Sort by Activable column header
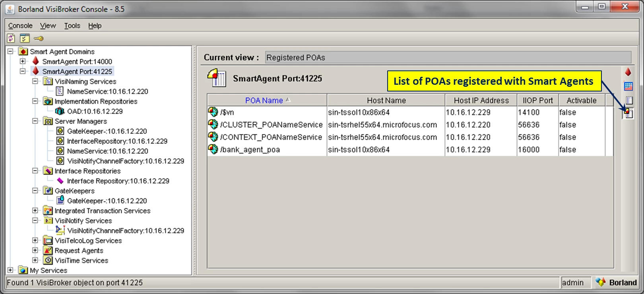This screenshot has width=644, height=294. (x=582, y=100)
